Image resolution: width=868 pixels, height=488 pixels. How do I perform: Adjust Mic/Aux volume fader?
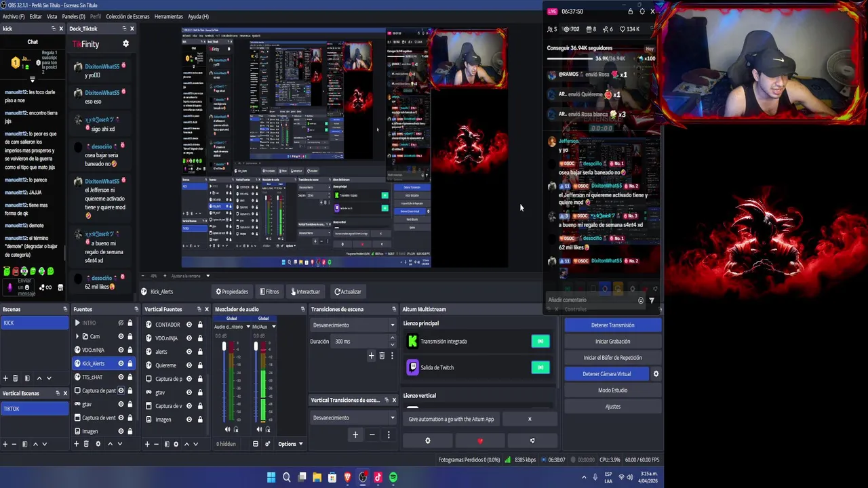pyautogui.click(x=256, y=347)
